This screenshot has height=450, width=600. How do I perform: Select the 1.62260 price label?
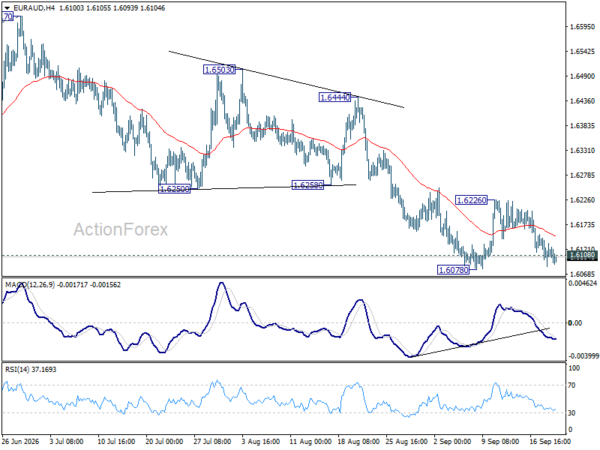tap(471, 200)
